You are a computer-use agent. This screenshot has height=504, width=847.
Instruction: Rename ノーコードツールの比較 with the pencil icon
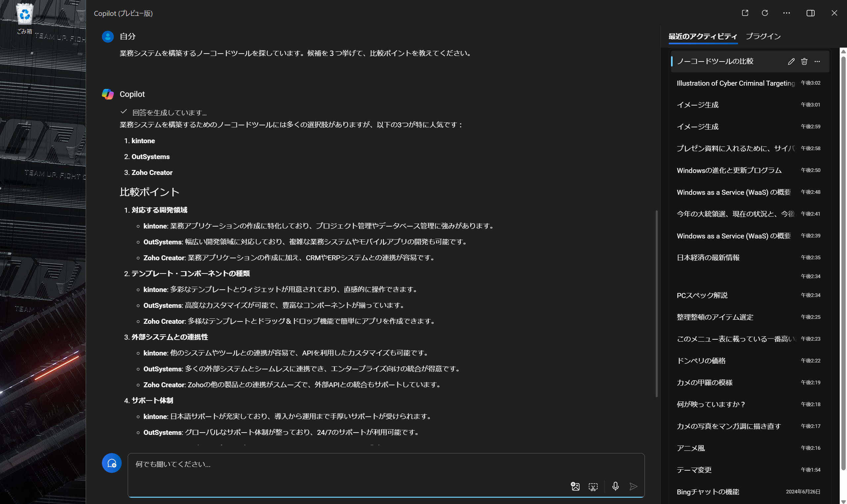pos(791,62)
